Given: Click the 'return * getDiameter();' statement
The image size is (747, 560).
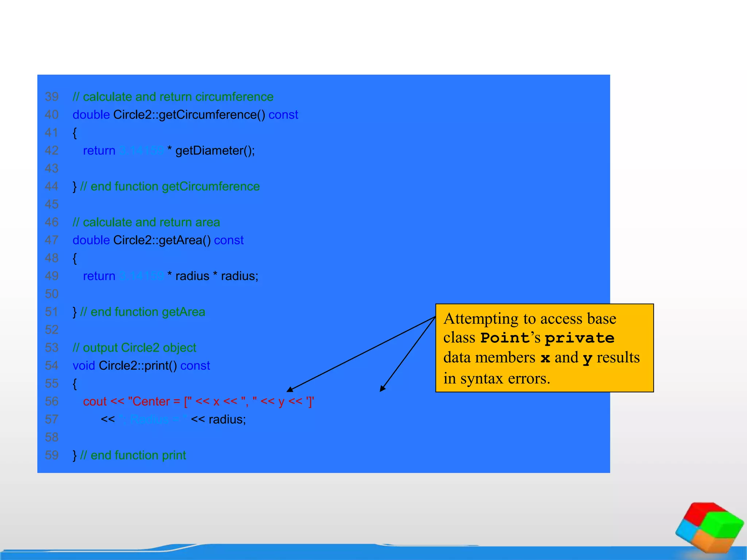Looking at the screenshot, I should [x=169, y=151].
